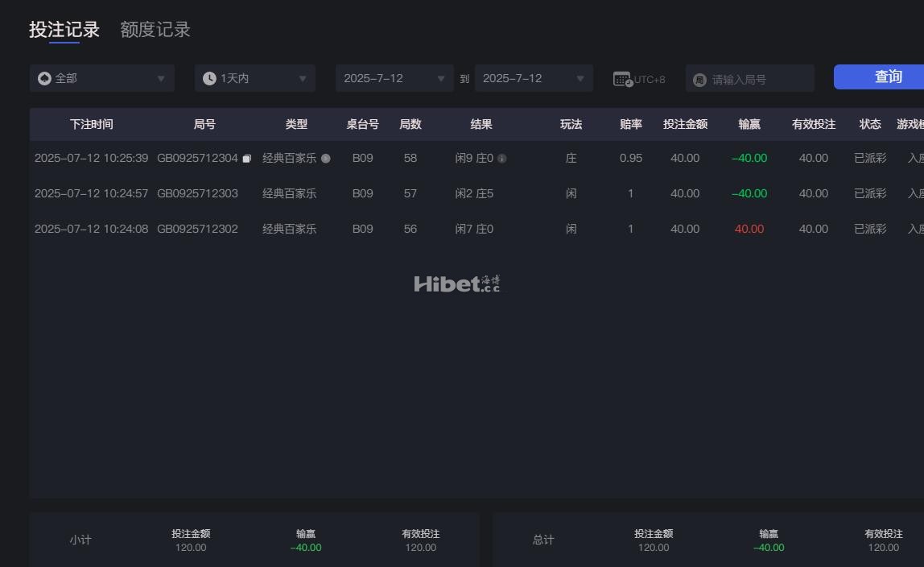Switch to the 额度记录 tab

click(155, 30)
